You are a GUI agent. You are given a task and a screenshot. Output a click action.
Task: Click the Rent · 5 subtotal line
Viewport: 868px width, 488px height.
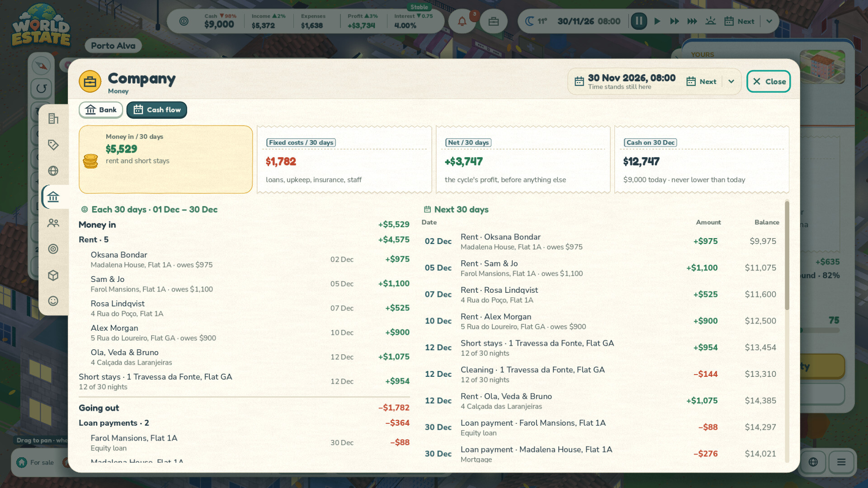coord(244,239)
